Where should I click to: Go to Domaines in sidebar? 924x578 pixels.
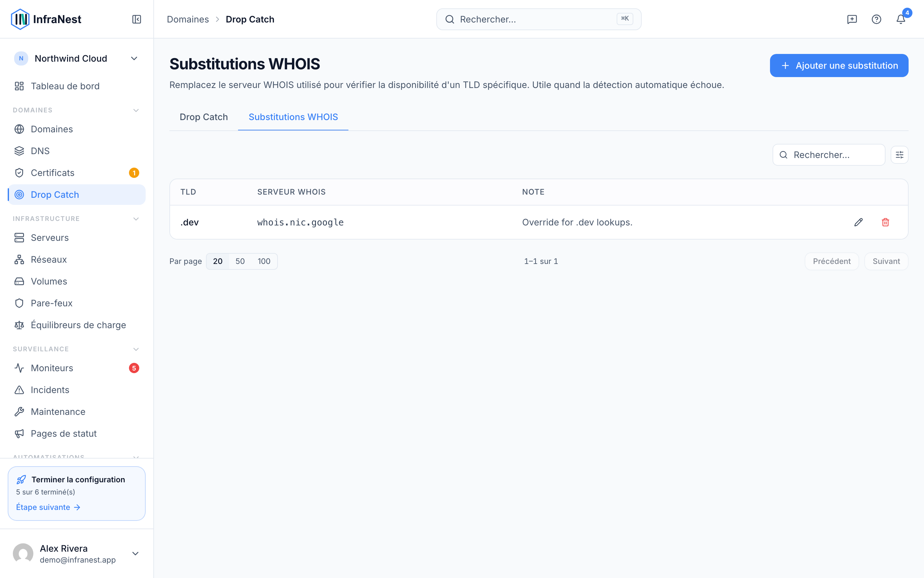pyautogui.click(x=76, y=129)
